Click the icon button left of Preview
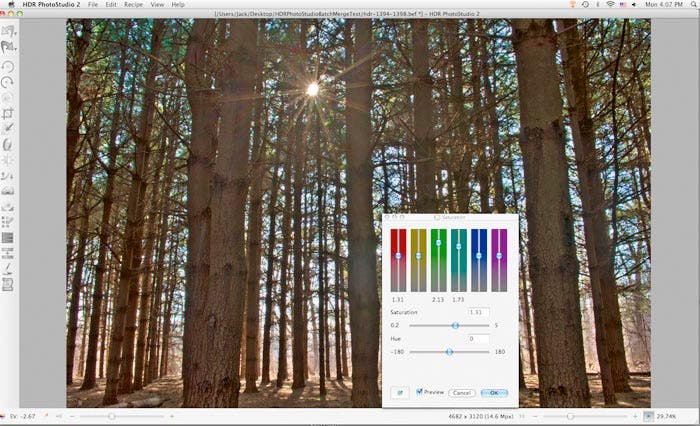 pos(400,392)
